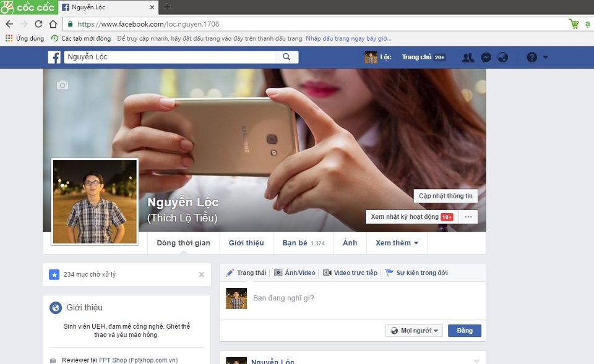The width and height of the screenshot is (594, 364).
Task: Click the star icon beside 234 mục
Action: (54, 275)
